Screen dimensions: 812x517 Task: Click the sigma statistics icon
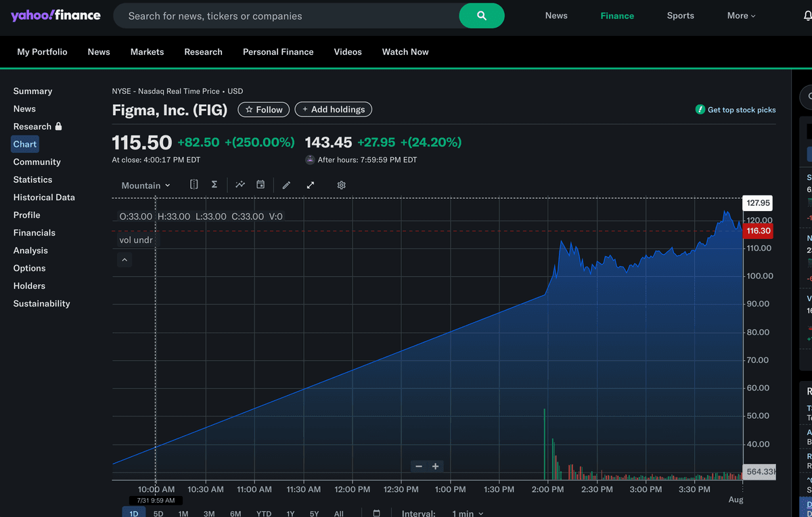214,185
